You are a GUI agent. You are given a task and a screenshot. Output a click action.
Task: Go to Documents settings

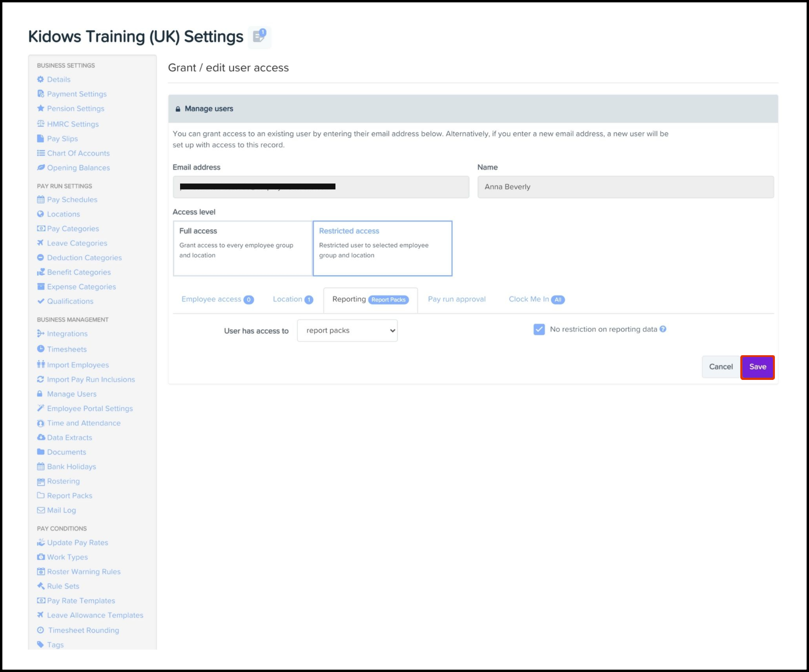coord(66,452)
